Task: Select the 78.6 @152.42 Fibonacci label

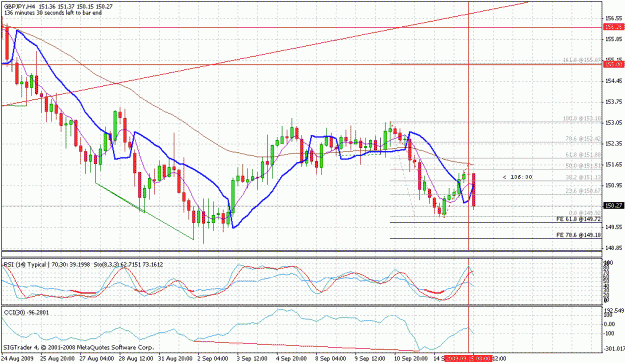Action: pyautogui.click(x=583, y=139)
